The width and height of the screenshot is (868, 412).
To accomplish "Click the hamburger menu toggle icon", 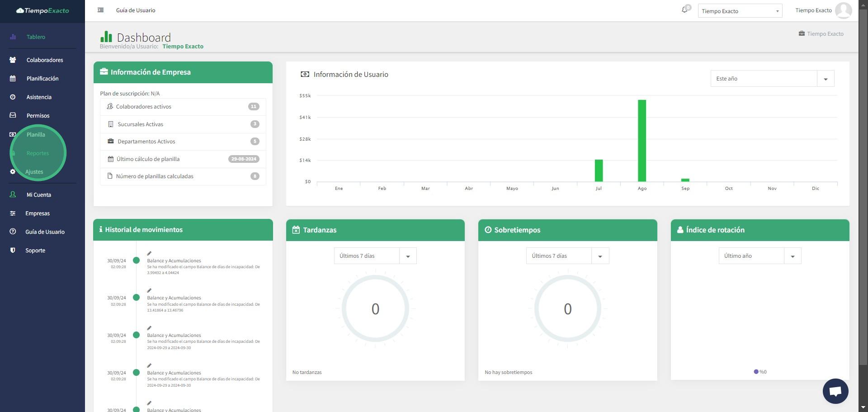I will [100, 10].
